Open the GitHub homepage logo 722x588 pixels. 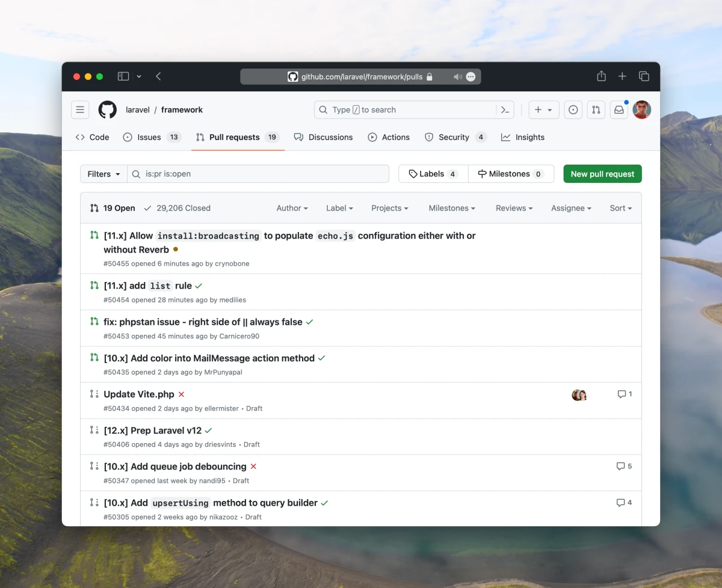pyautogui.click(x=107, y=110)
